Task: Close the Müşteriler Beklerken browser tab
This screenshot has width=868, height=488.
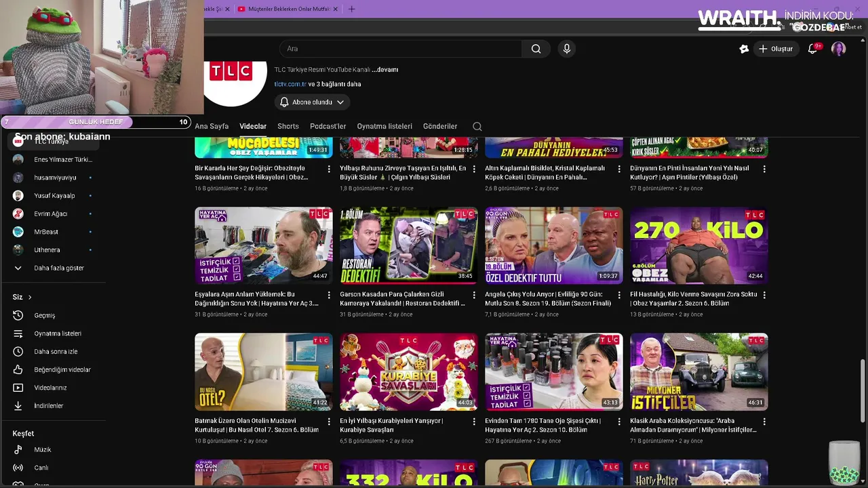Action: [336, 9]
